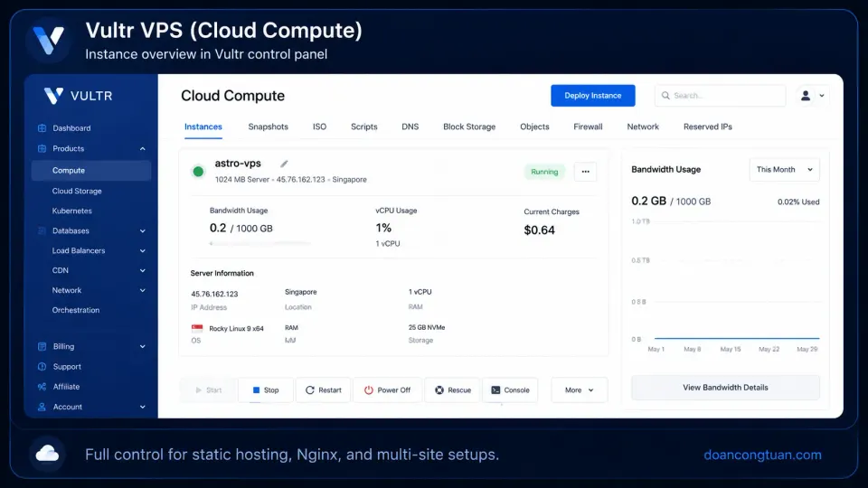868x488 pixels.
Task: Click the Search input field
Action: point(721,96)
